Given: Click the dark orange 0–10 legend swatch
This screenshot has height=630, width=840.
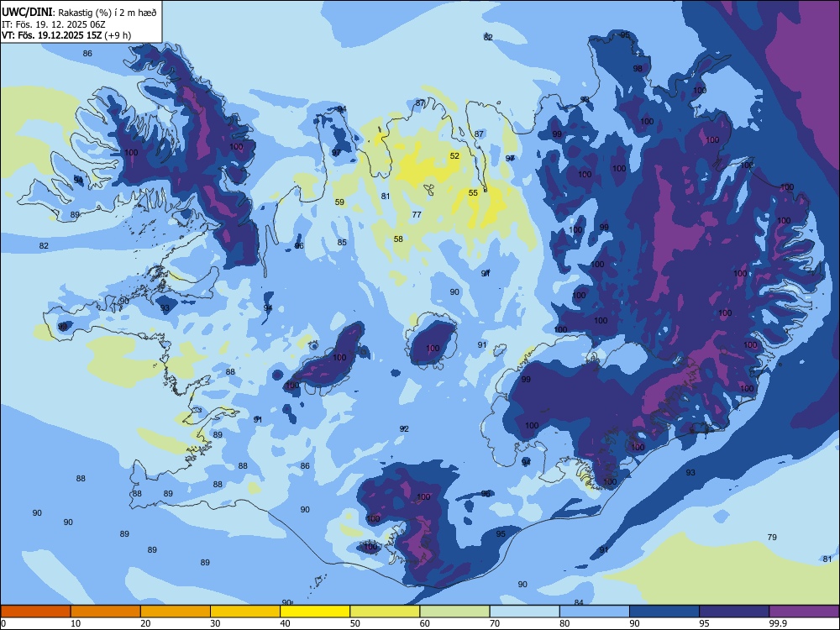Looking at the screenshot, I should (x=36, y=612).
